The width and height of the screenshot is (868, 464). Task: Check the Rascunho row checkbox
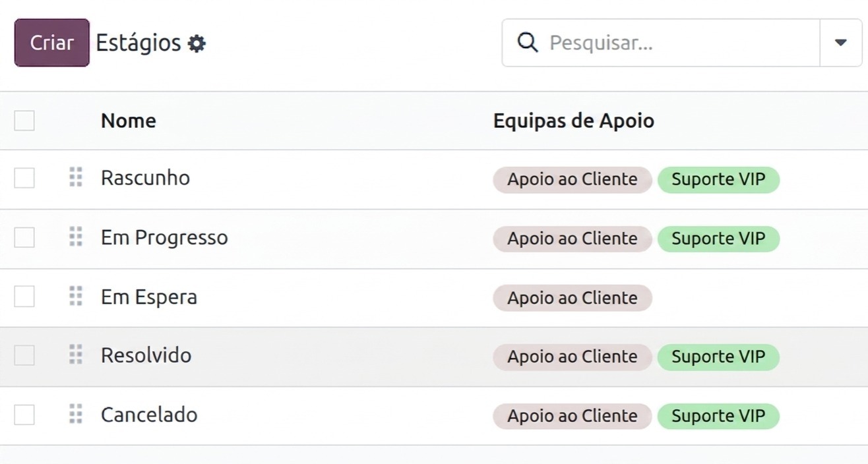coord(24,178)
